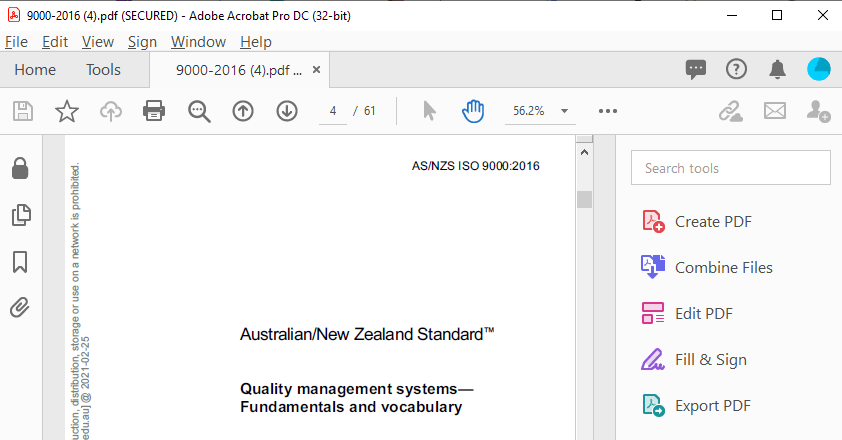Image resolution: width=842 pixels, height=440 pixels.
Task: Close the 9000-2016 (4).pdf tab
Action: pyautogui.click(x=316, y=69)
